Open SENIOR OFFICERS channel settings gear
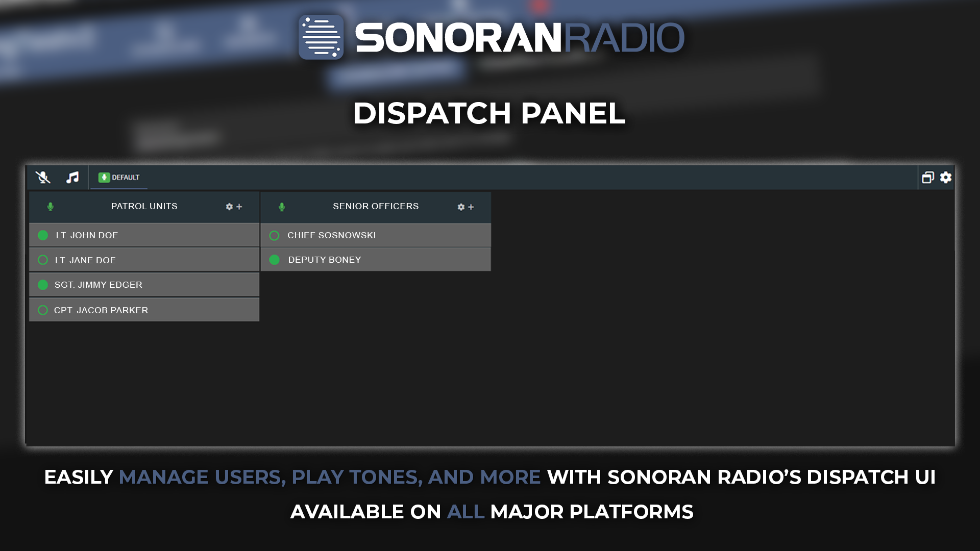The image size is (980, 551). pos(460,207)
